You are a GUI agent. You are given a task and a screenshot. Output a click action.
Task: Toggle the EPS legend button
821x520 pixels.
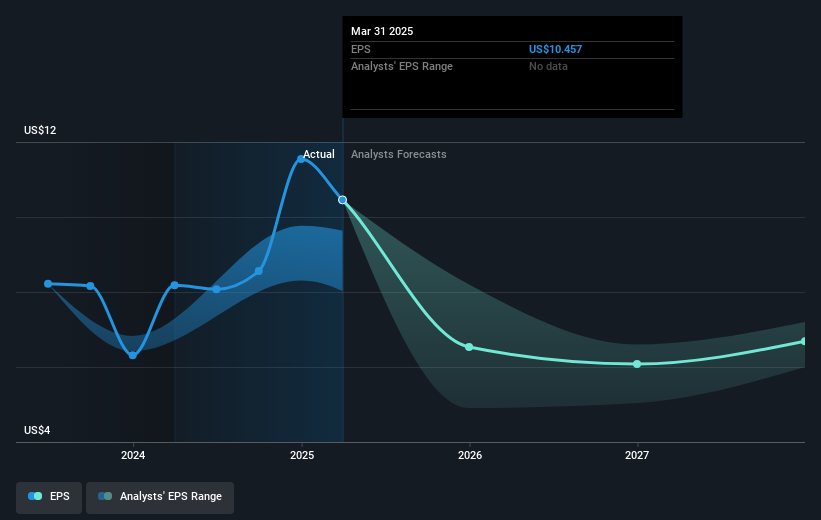point(49,497)
